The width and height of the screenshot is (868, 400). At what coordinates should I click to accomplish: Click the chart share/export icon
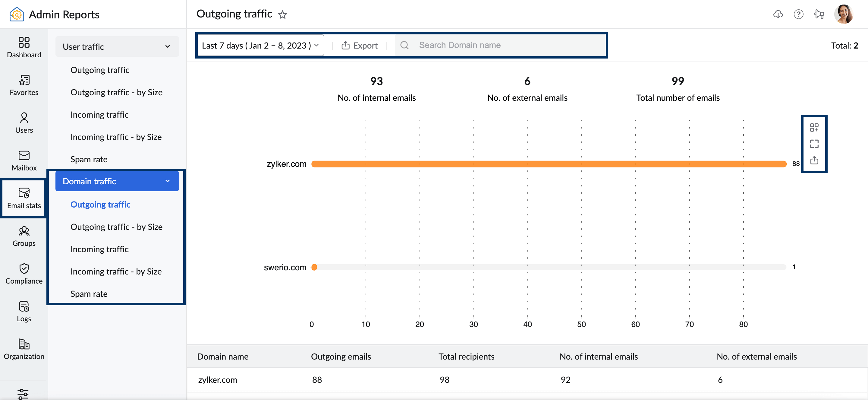[x=814, y=160]
